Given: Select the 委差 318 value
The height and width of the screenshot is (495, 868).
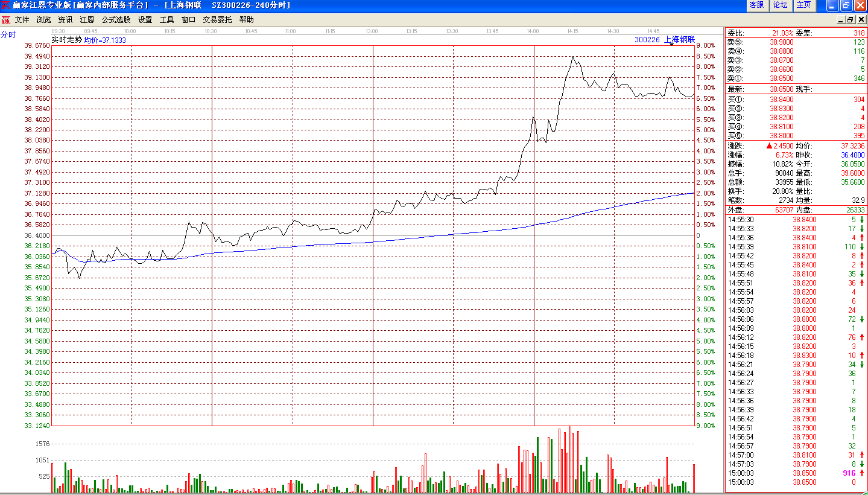Looking at the screenshot, I should [859, 33].
